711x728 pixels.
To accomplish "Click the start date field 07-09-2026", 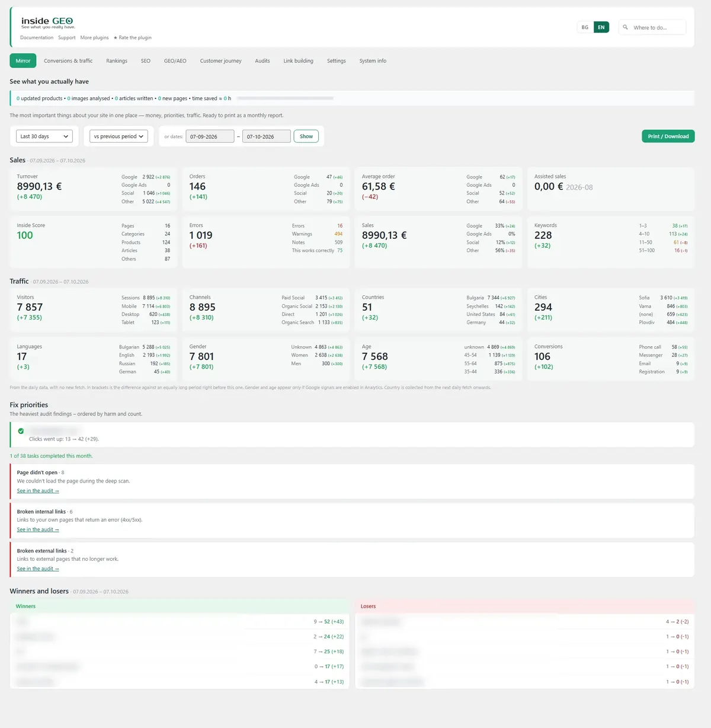I will click(210, 136).
